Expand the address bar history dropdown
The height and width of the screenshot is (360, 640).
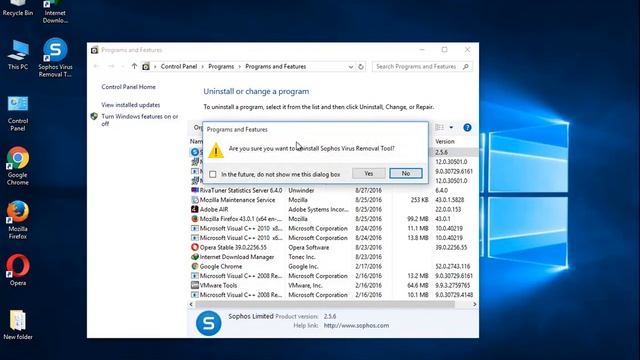[x=351, y=67]
